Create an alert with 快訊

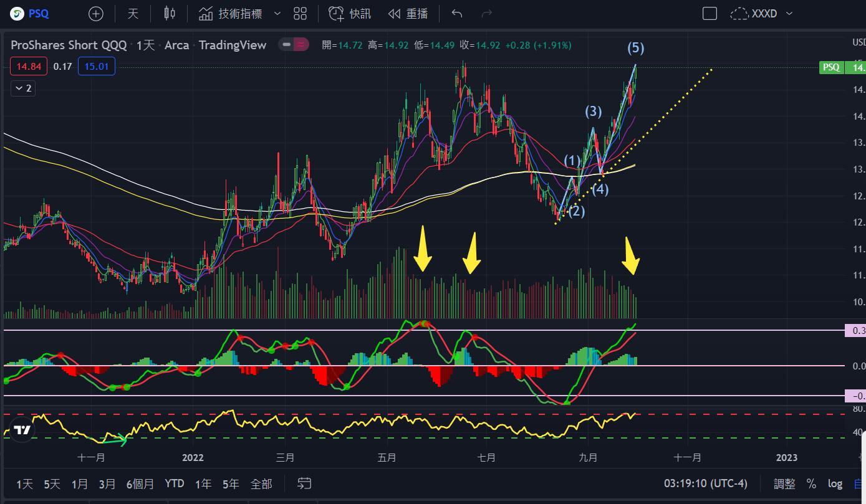pyautogui.click(x=350, y=13)
